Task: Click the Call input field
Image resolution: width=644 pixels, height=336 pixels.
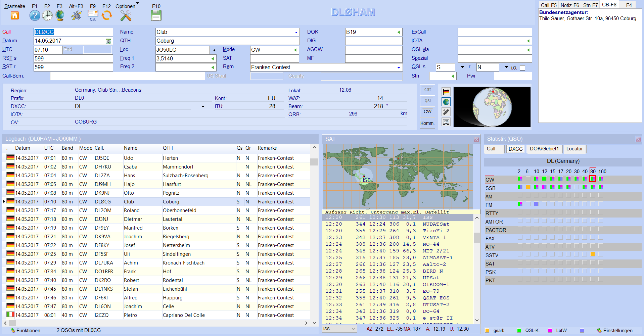Action: point(73,32)
